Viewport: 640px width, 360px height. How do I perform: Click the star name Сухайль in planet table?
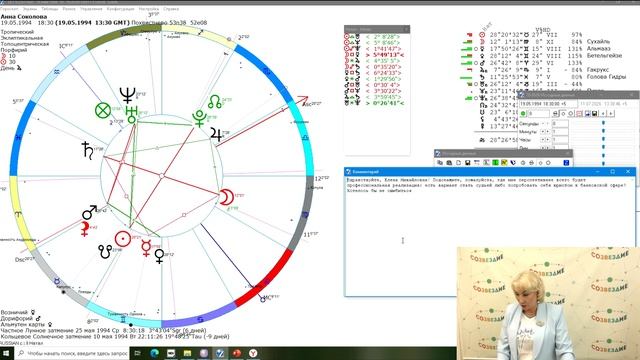(x=598, y=42)
